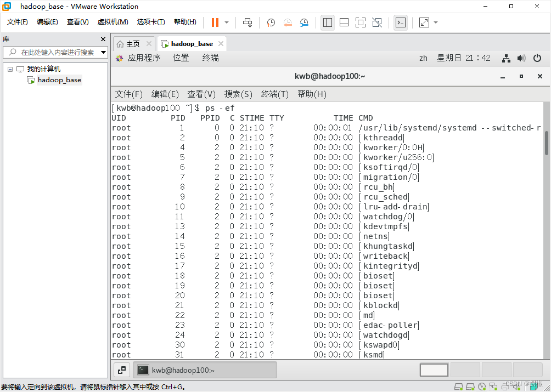This screenshot has height=392, width=551.
Task: Enter full screen mode icon
Action: [360, 22]
